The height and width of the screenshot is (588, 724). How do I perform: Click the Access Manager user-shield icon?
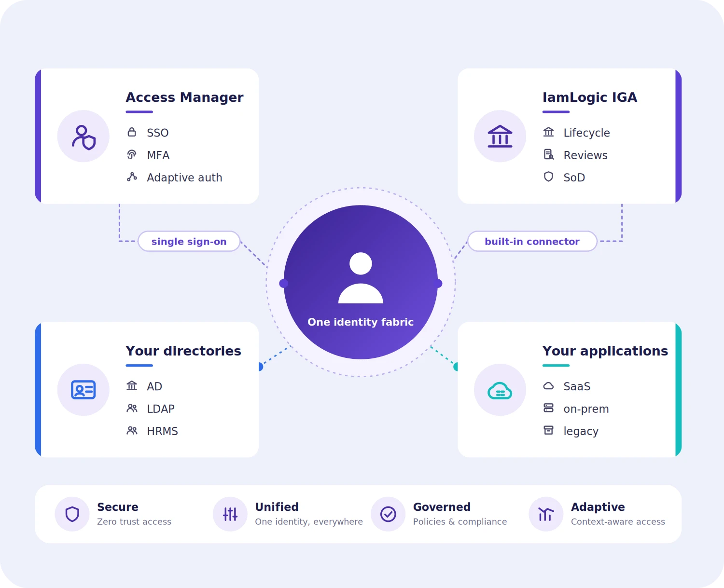click(84, 137)
